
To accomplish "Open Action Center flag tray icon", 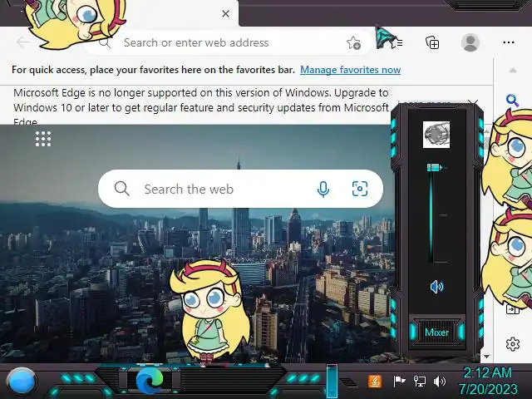I will pyautogui.click(x=399, y=382).
